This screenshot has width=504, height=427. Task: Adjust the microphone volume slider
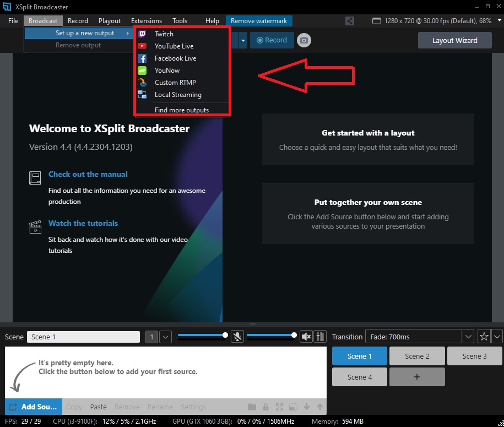click(203, 336)
